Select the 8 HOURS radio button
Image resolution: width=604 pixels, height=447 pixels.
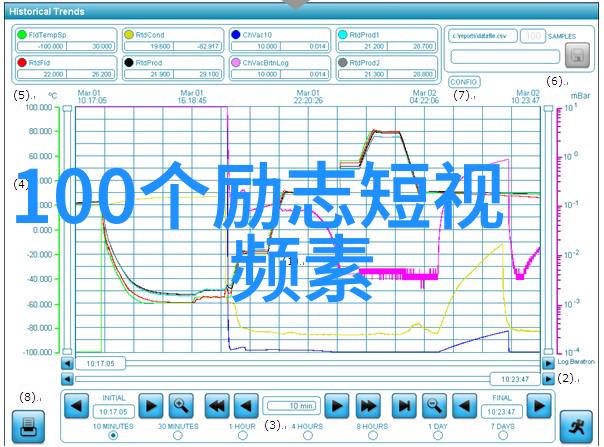pos(372,435)
